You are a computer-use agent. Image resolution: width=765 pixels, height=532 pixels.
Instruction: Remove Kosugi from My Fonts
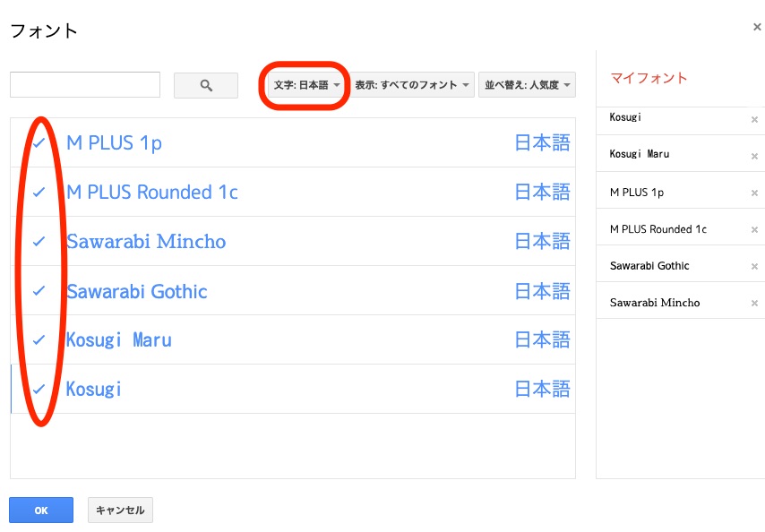(754, 119)
